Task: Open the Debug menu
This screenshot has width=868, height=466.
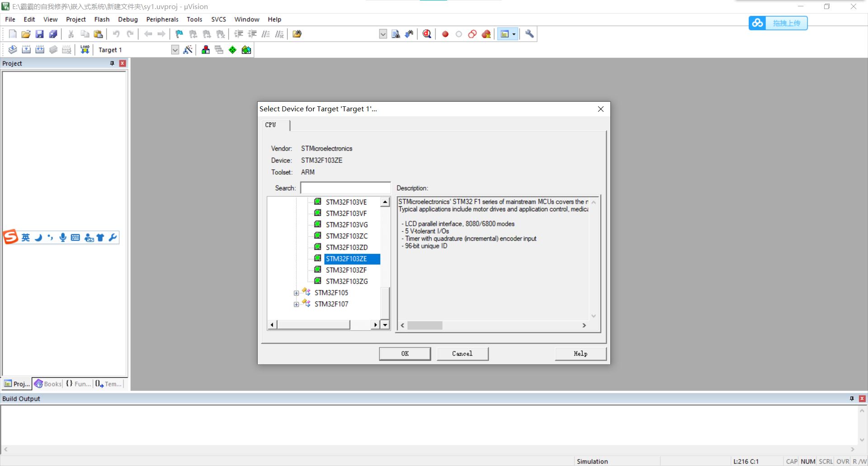Action: (x=128, y=19)
